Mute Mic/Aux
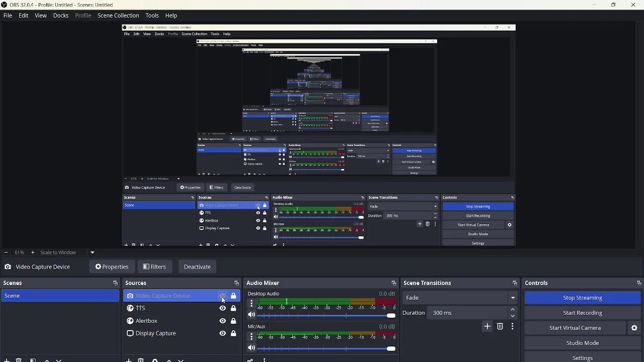644x362 pixels. (x=252, y=348)
